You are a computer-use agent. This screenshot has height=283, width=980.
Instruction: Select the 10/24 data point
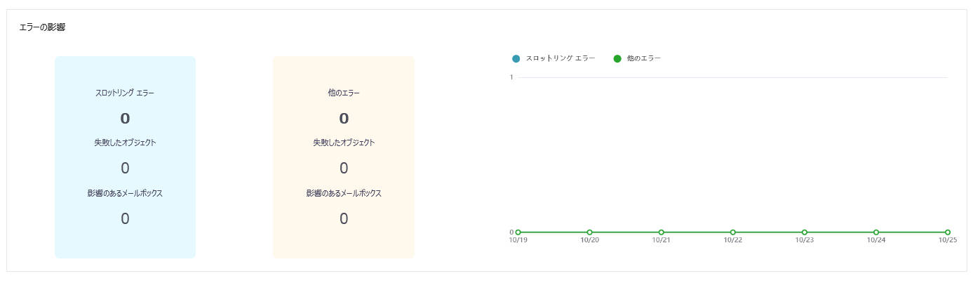click(x=875, y=232)
